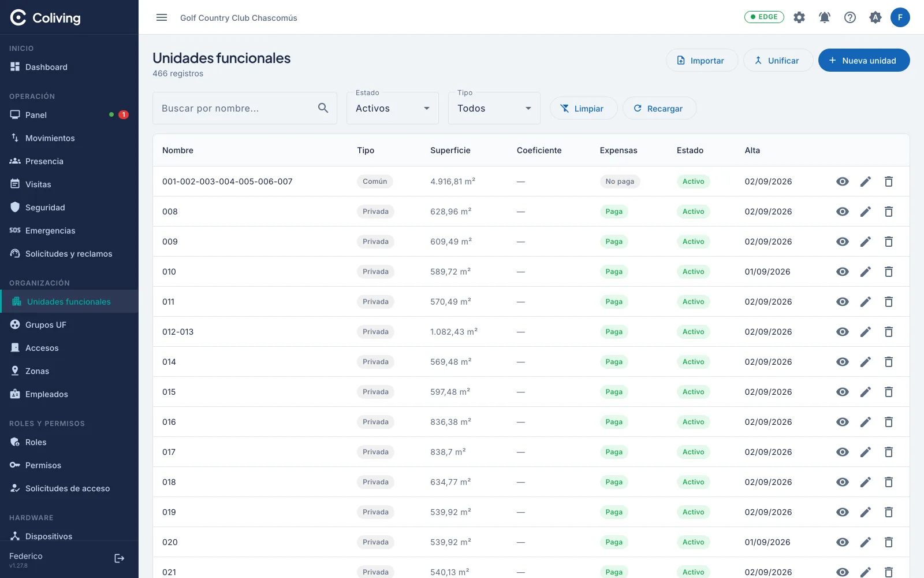Click the Importar button
Screen dimensions: 924x578
(x=702, y=60)
